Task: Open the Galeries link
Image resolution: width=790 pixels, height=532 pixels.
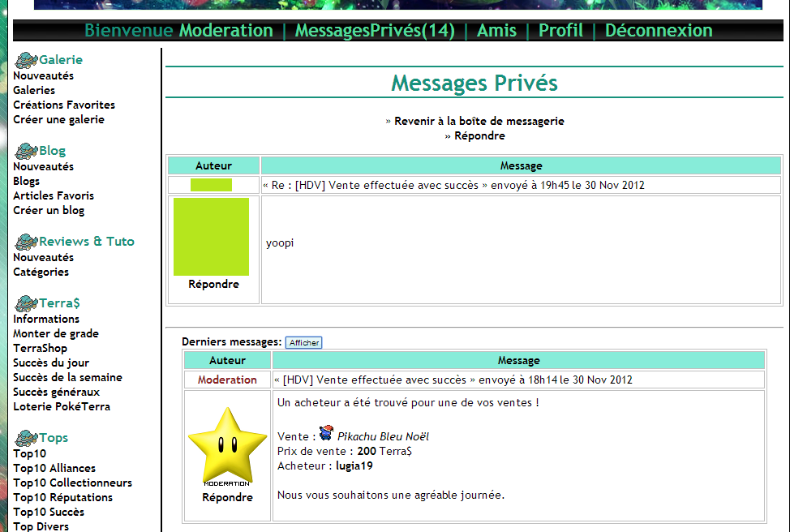Action: pyautogui.click(x=34, y=90)
